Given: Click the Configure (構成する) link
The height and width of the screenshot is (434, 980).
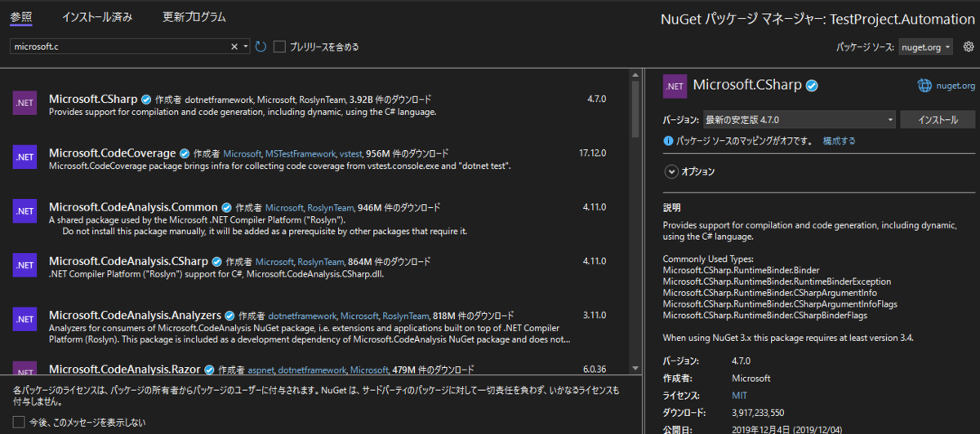Looking at the screenshot, I should 840,141.
